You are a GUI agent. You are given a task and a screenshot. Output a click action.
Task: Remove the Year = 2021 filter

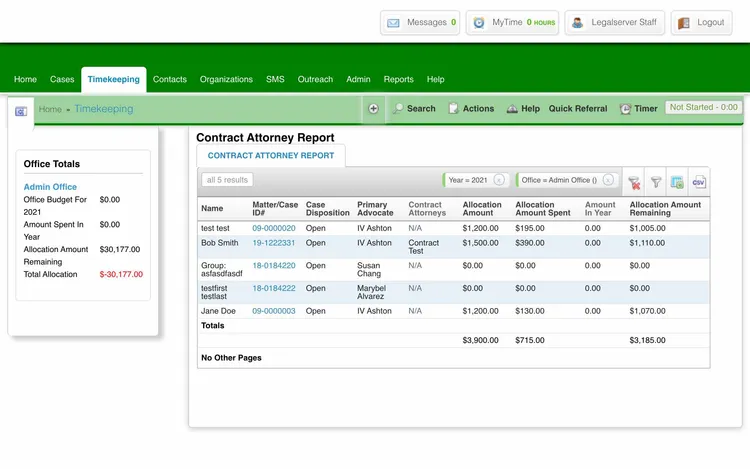point(499,180)
